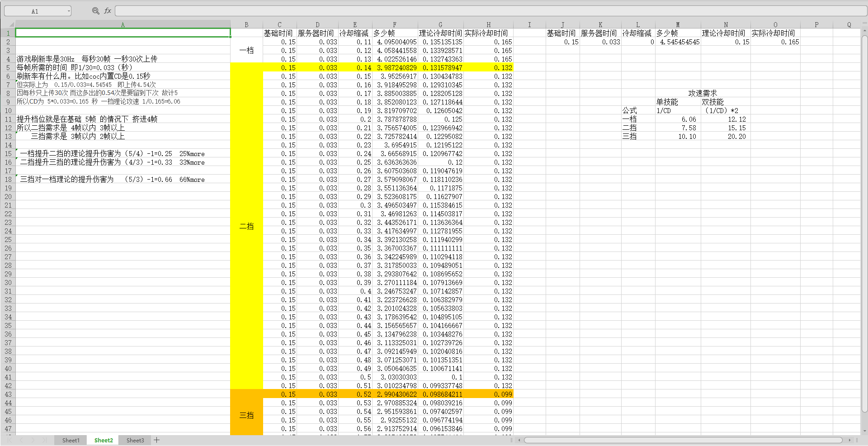This screenshot has height=446, width=868.
Task: Switch to the Sheet1 tab
Action: coord(71,440)
